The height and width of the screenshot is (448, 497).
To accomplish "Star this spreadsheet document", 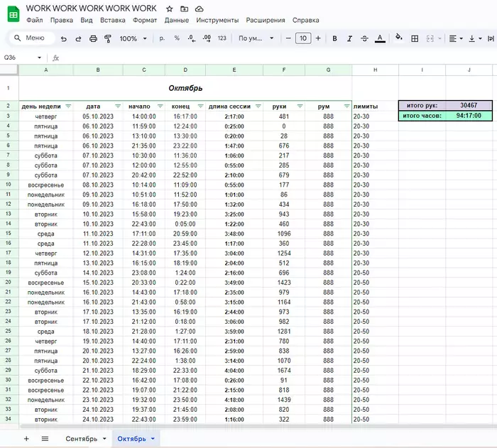I will [170, 9].
